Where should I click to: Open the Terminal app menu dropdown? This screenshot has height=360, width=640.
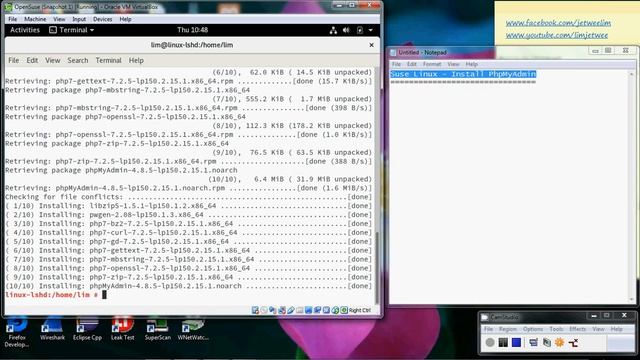[71, 30]
